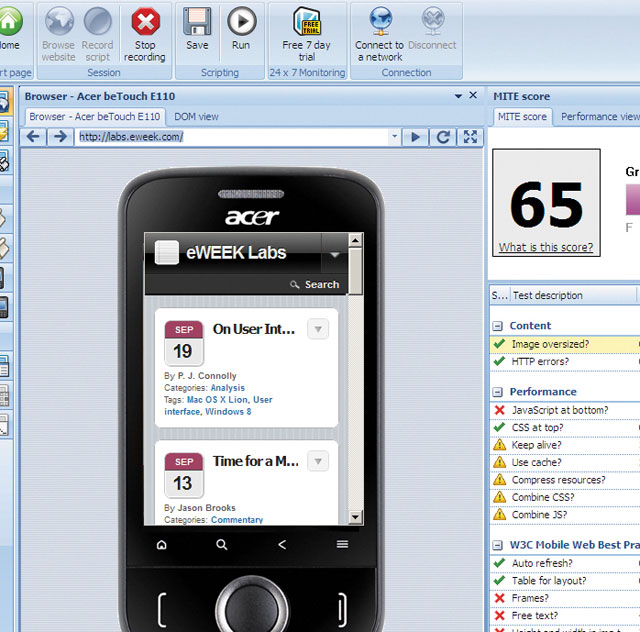The width and height of the screenshot is (640, 632).
Task: Tap the phone's back arrow key
Action: click(x=282, y=544)
